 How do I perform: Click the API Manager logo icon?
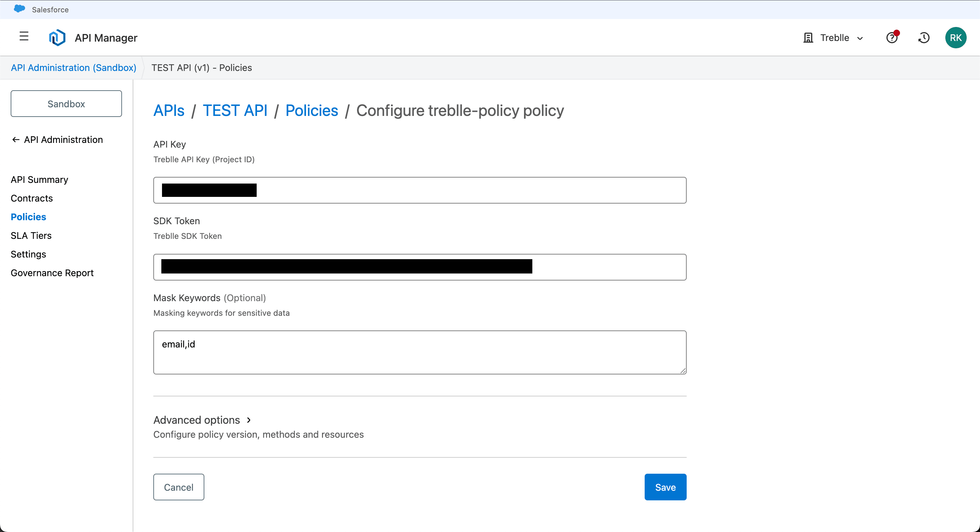[57, 37]
